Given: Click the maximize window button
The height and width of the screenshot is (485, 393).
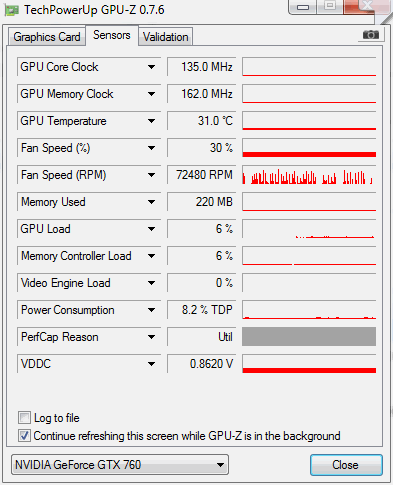Looking at the screenshot, I should pyautogui.click(x=330, y=6).
